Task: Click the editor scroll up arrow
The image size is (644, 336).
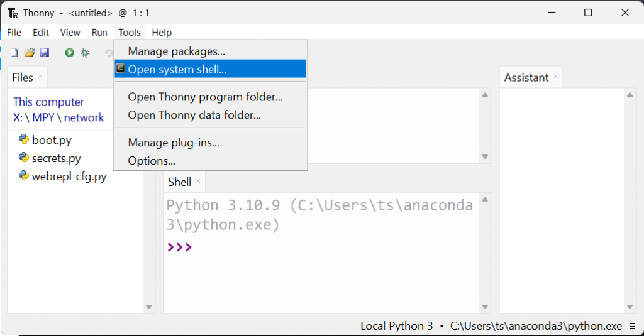Action: 485,95
